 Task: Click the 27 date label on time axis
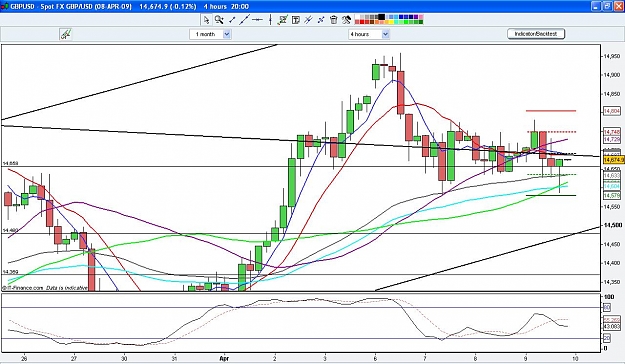tap(74, 358)
